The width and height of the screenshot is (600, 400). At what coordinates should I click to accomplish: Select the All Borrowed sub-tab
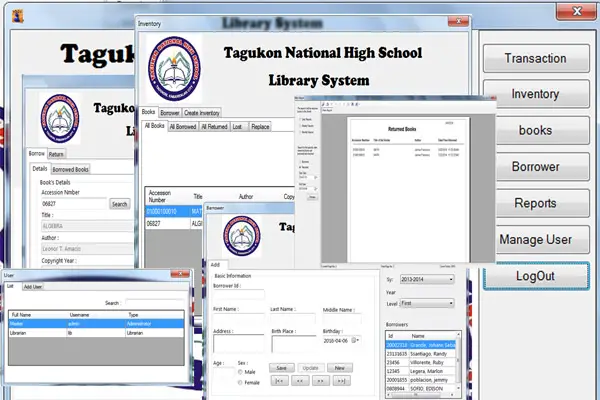(x=183, y=127)
